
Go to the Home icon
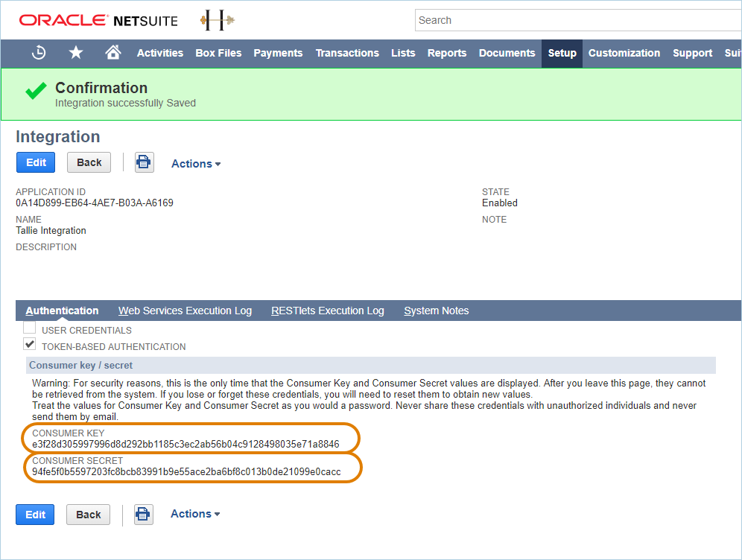pos(113,52)
